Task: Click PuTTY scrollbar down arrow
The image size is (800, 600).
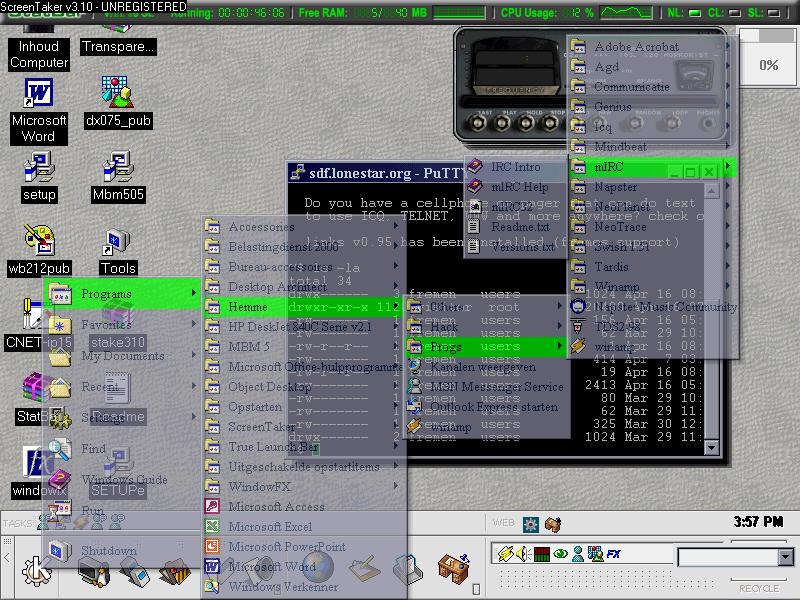Action: tap(711, 447)
